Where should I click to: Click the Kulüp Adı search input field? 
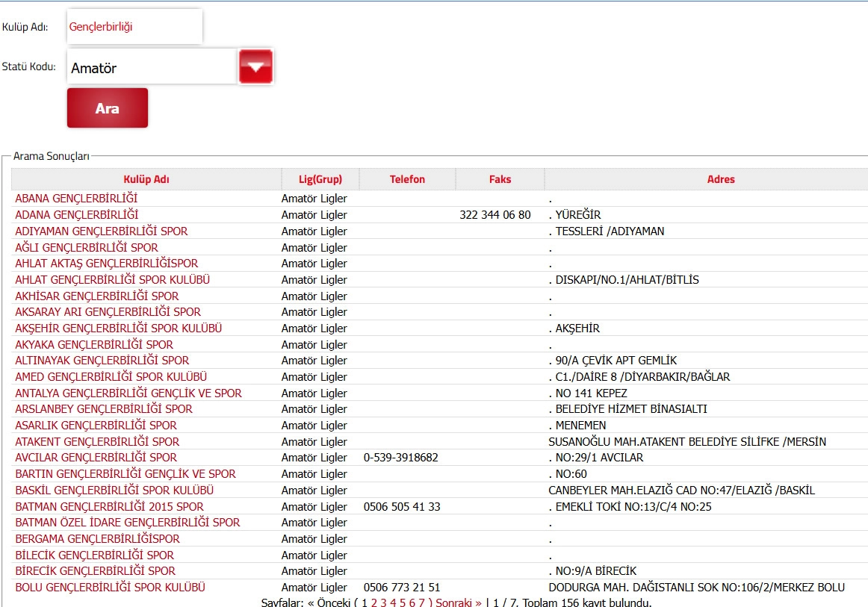pos(134,27)
